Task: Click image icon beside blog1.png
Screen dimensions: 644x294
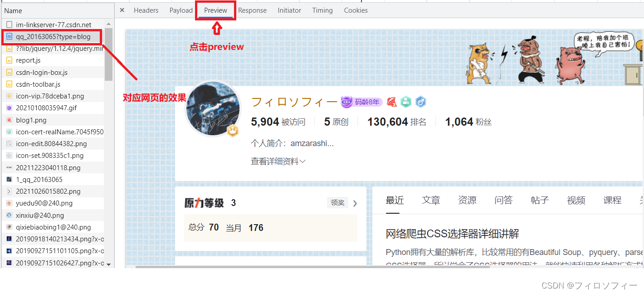Action: 9,120
